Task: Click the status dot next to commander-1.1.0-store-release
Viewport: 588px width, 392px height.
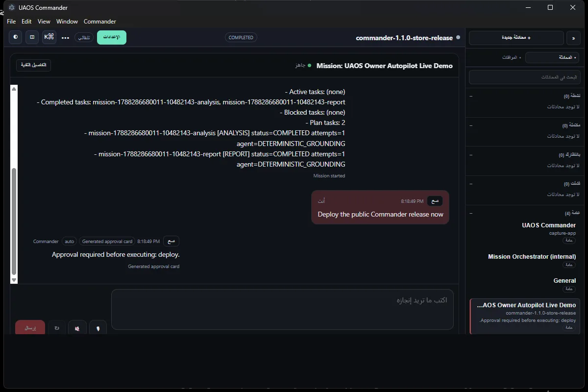Action: (x=458, y=37)
